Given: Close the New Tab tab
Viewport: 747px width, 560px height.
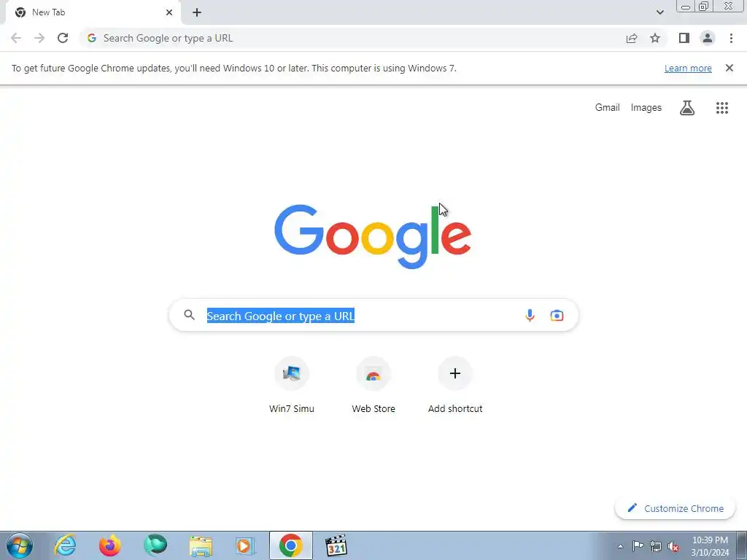Looking at the screenshot, I should point(169,12).
